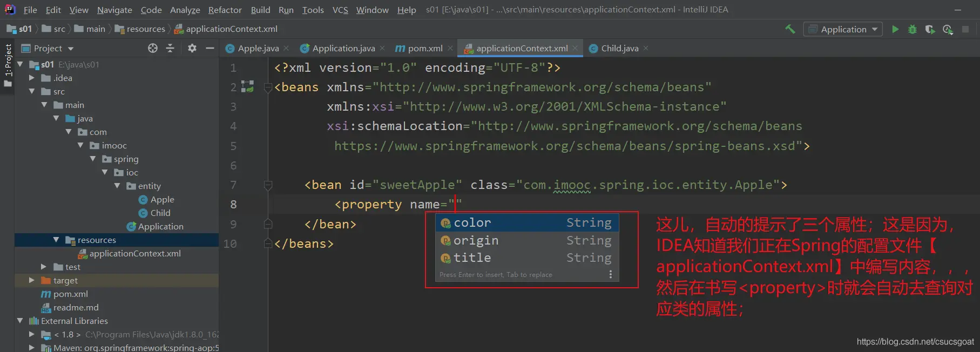Open the File menu
Viewport: 980px width, 352px height.
(30, 10)
